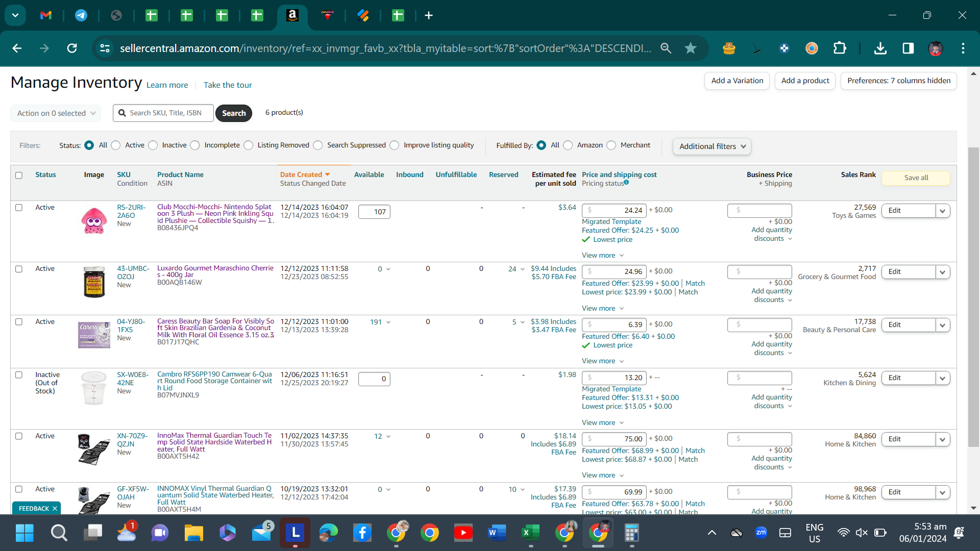
Task: Click the zoom magnifier in address bar
Action: coord(666,48)
